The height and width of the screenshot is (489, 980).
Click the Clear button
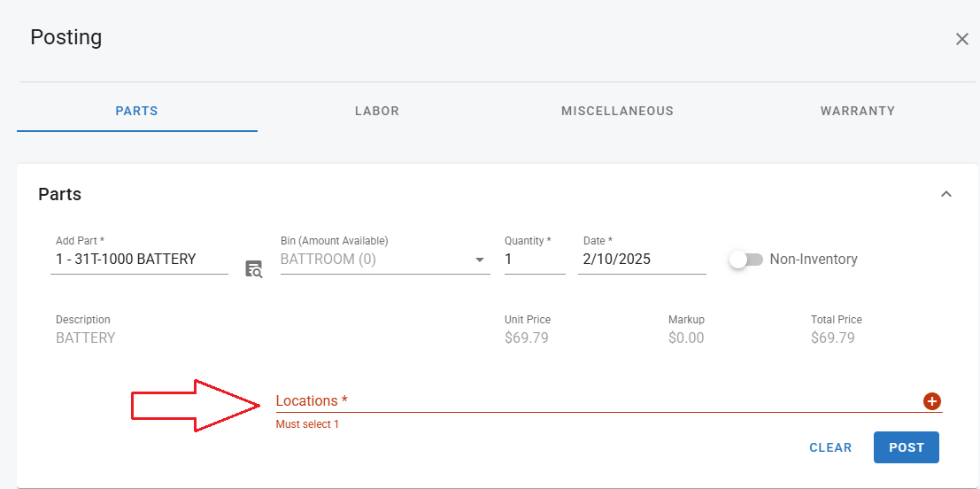(x=830, y=447)
